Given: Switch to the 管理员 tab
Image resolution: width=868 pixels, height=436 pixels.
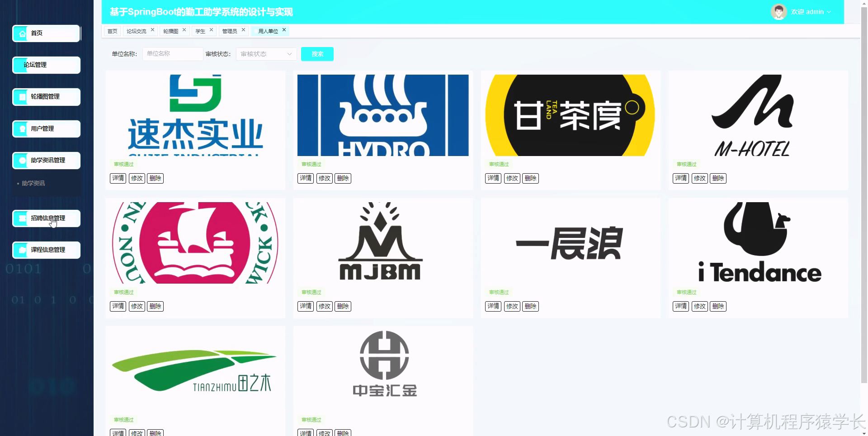Looking at the screenshot, I should point(230,31).
